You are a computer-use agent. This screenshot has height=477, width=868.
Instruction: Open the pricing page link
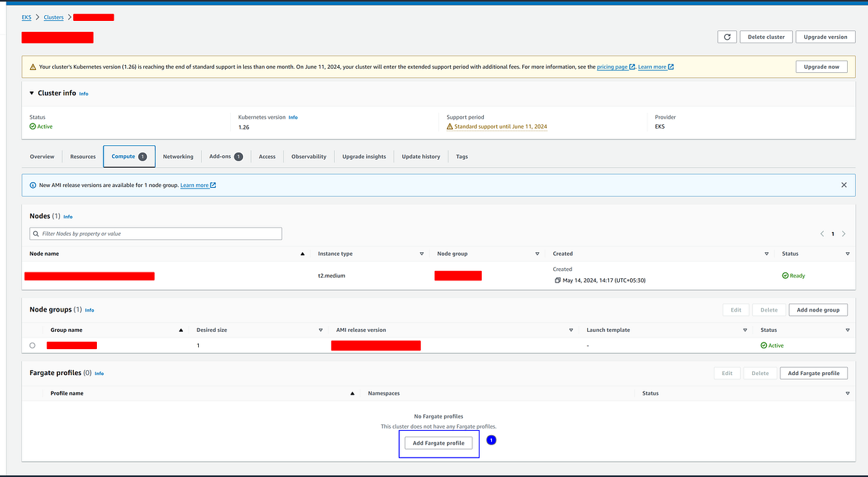(x=612, y=66)
